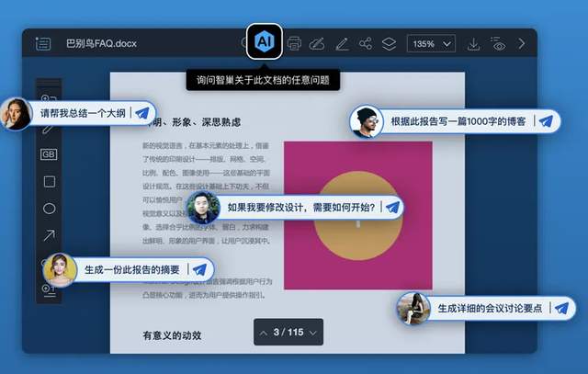Select the arrow annotation tool
Screen dimensions: 588x374
pos(49,235)
